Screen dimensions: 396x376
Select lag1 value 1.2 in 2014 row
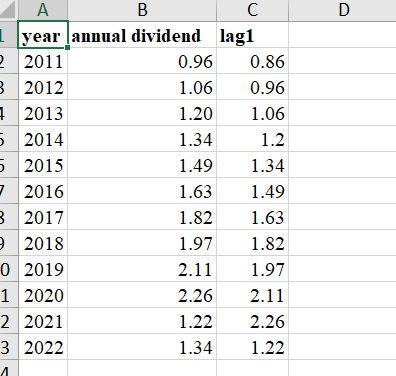coord(252,139)
